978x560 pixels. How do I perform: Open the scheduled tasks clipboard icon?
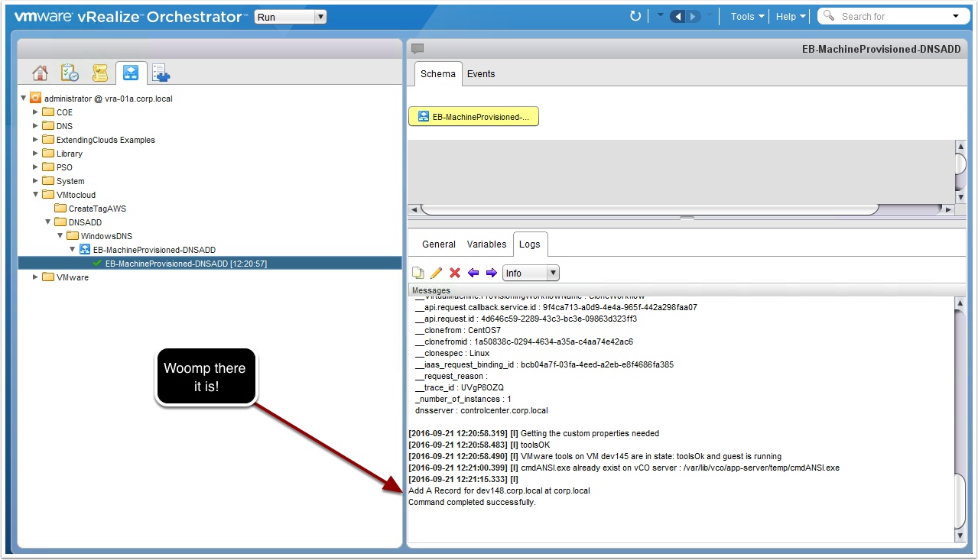coord(70,73)
